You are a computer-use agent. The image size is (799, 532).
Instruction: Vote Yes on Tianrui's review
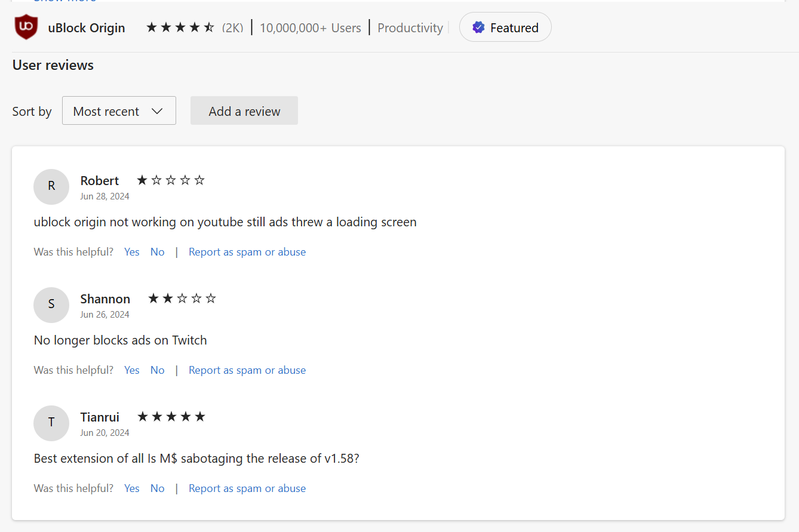coord(132,488)
